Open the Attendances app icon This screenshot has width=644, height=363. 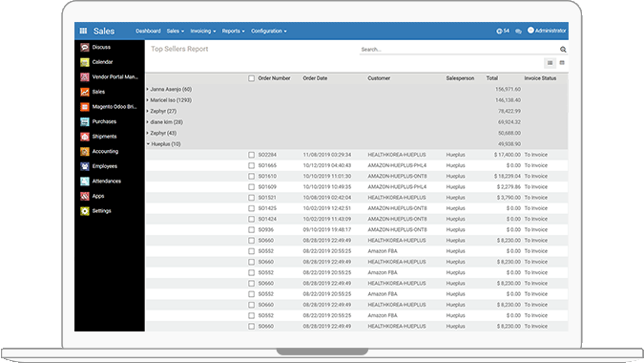[x=85, y=181]
